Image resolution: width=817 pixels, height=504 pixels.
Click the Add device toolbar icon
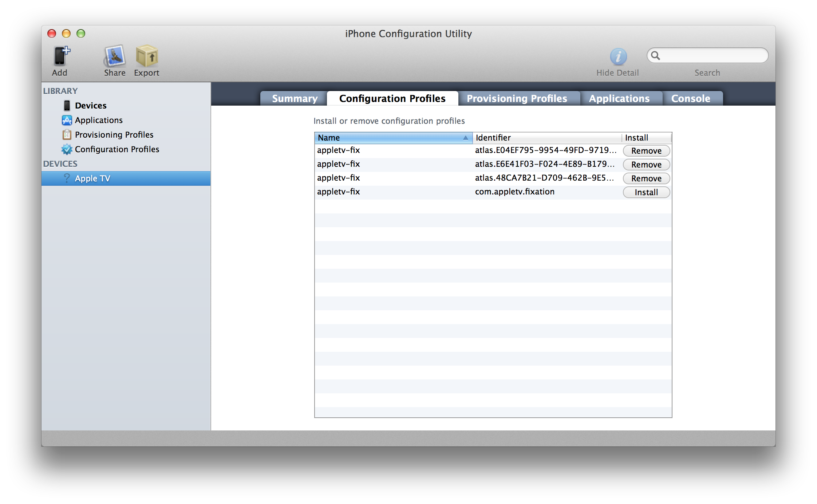coord(62,56)
